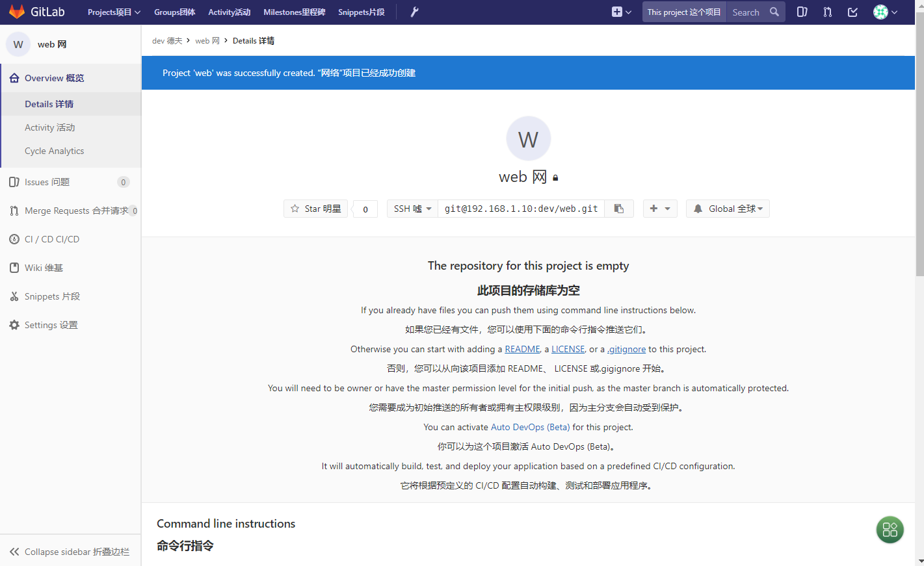Click the search magnifier icon

(x=774, y=12)
